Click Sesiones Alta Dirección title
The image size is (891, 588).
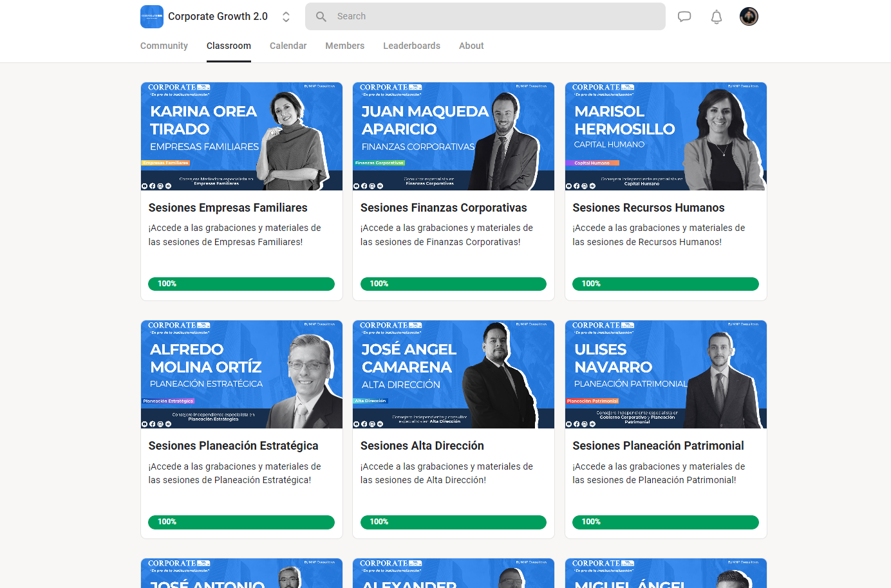[422, 446]
